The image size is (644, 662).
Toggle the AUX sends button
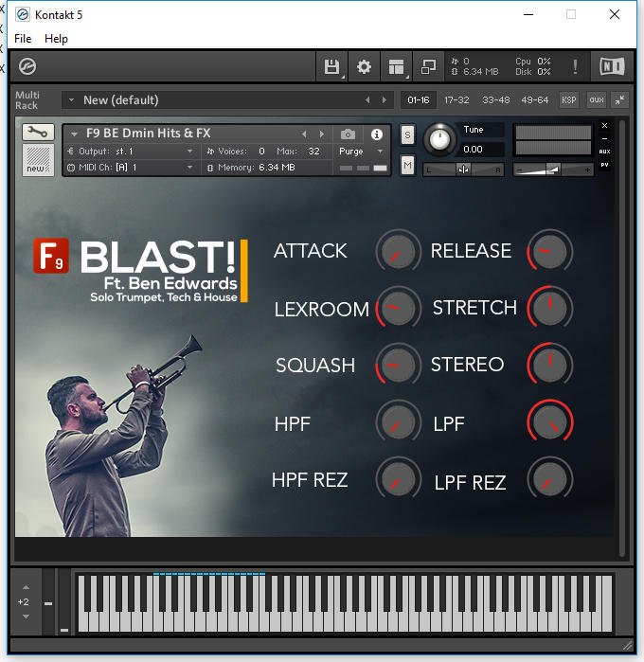tap(605, 152)
